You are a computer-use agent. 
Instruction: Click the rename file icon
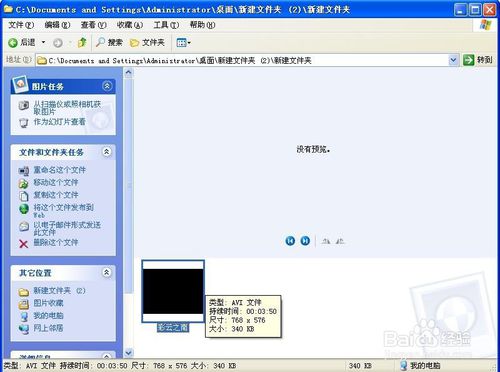(24, 171)
